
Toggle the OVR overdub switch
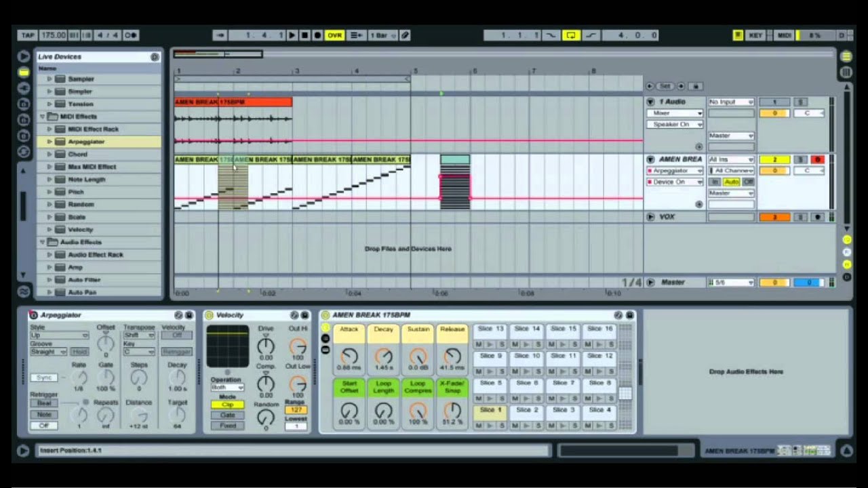(334, 35)
